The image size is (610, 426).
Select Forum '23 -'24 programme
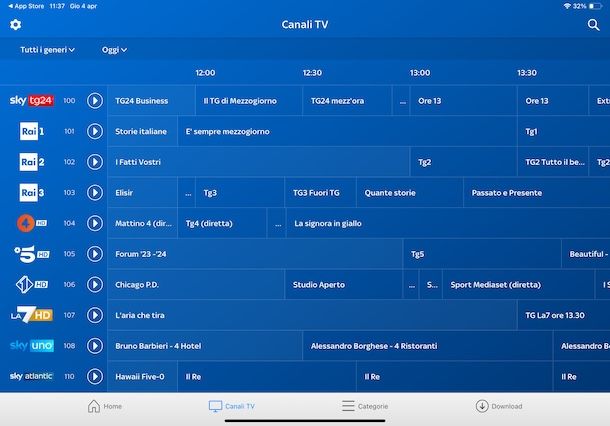pyautogui.click(x=255, y=254)
